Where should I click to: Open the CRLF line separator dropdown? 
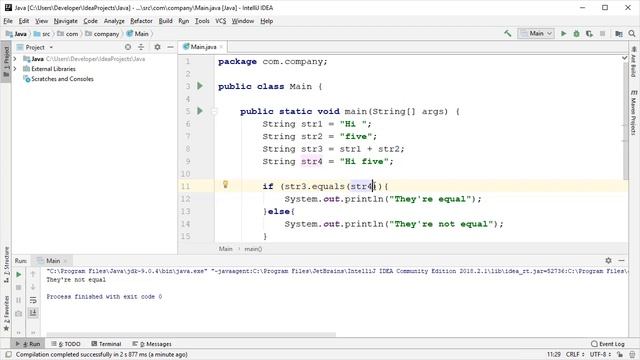click(x=575, y=355)
